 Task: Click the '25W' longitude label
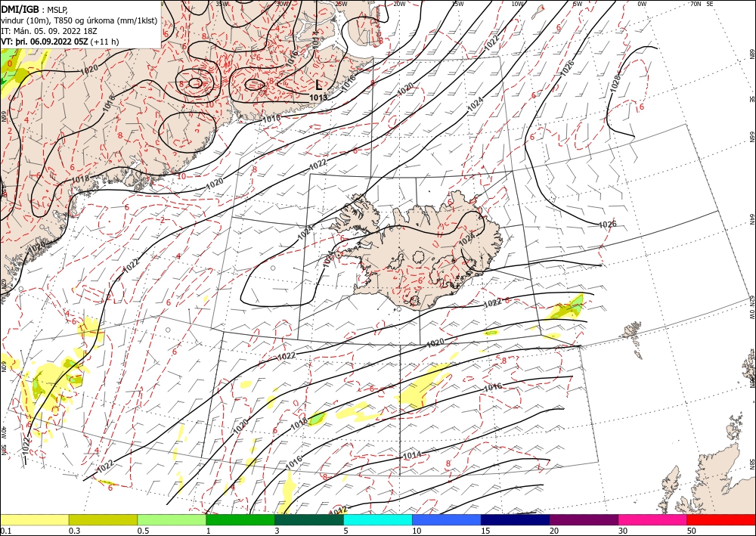coord(341,4)
